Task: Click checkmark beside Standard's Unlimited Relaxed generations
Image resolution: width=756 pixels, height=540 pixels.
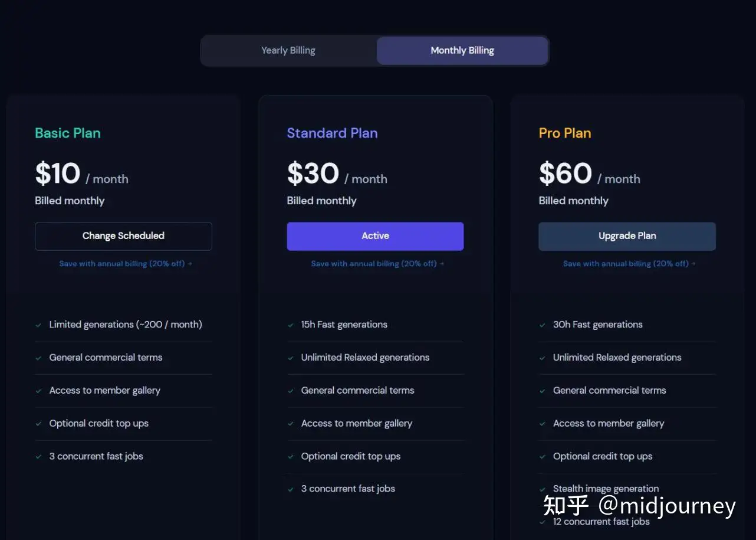Action: [290, 358]
